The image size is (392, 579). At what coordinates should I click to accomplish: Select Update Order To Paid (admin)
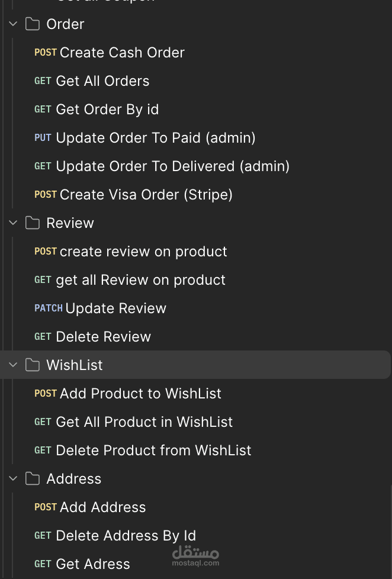pos(155,138)
